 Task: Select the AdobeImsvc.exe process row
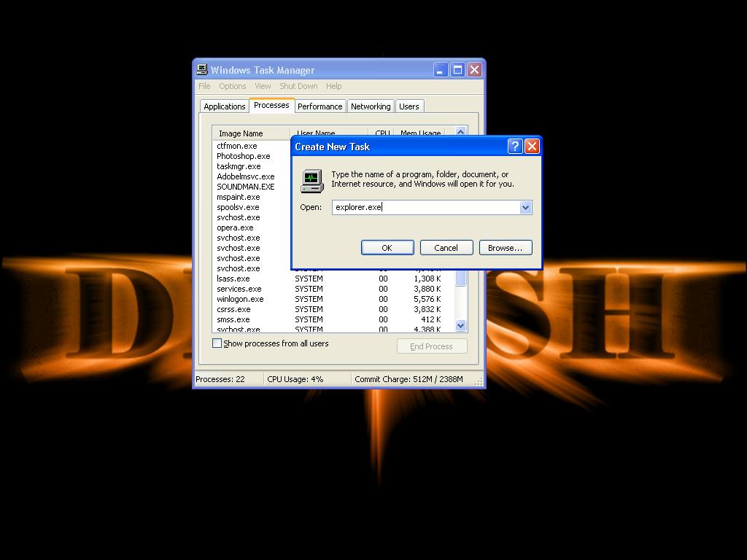coord(245,176)
